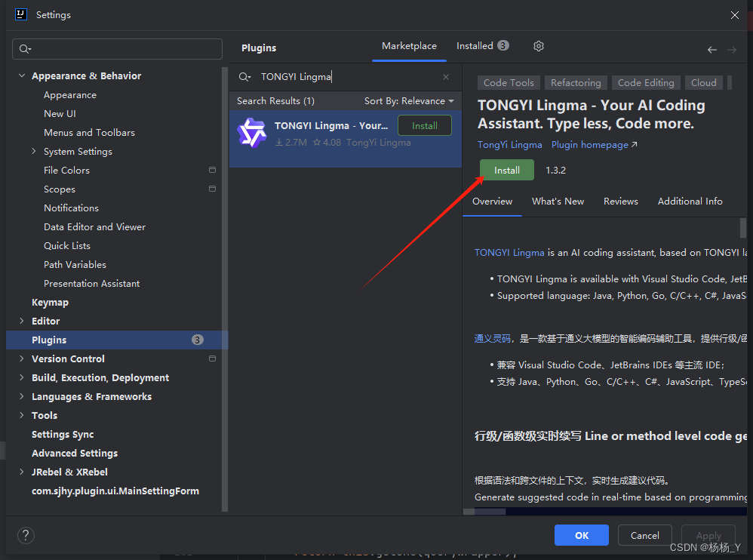Filter by Code Editing tag
753x560 pixels.
(646, 82)
